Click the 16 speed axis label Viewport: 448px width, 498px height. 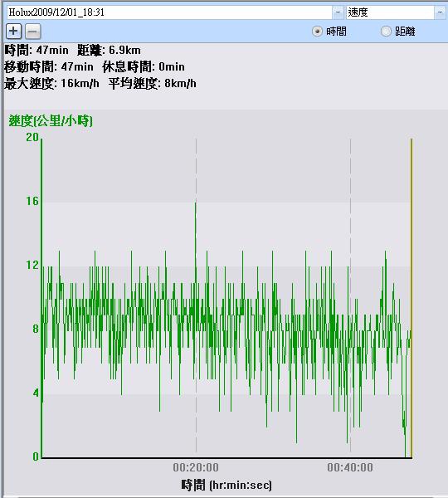(32, 201)
